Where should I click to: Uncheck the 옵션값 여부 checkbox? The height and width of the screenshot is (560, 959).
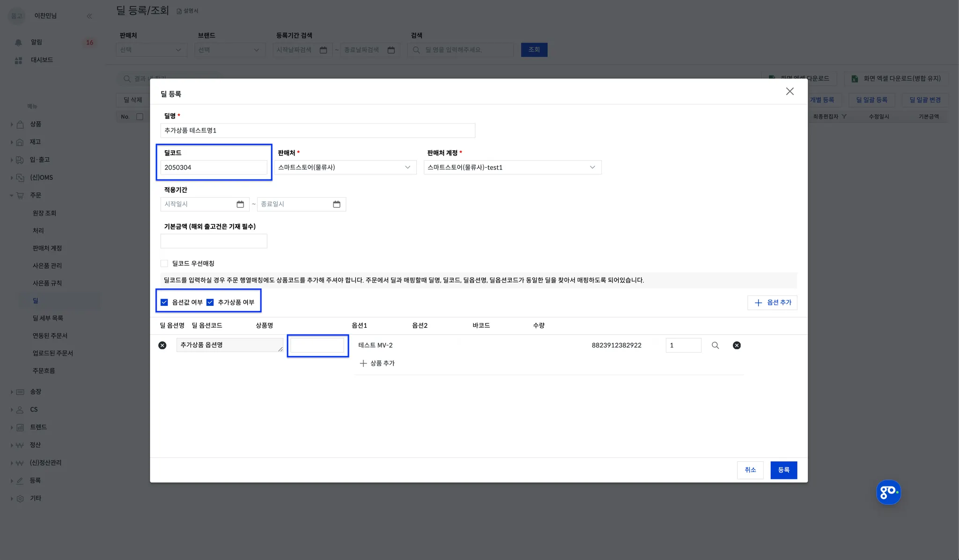(164, 302)
